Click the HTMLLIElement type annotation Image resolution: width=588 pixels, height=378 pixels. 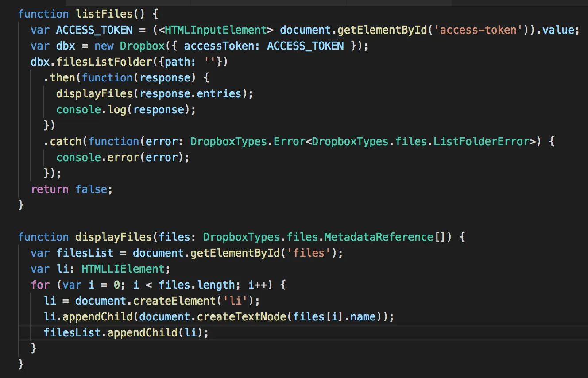click(x=123, y=269)
